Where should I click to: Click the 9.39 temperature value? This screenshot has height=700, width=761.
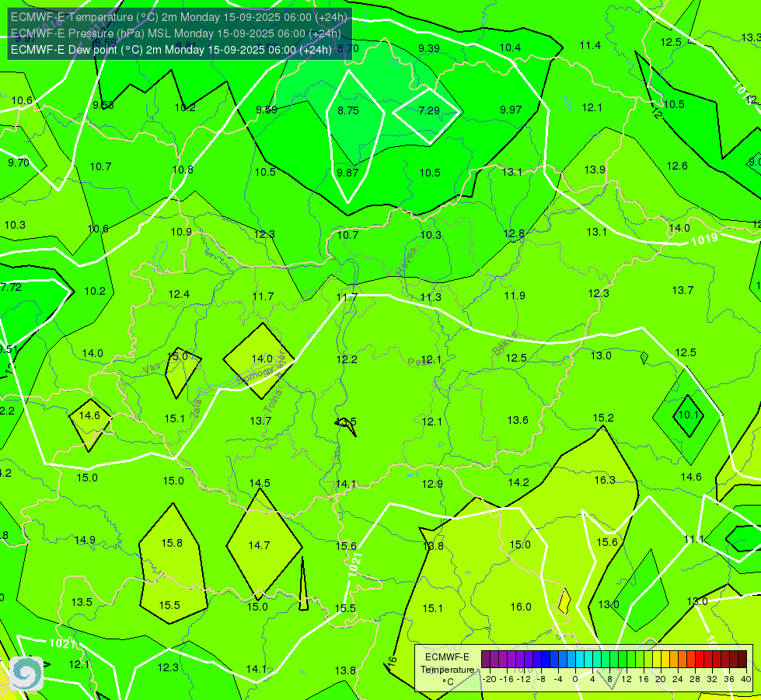[429, 48]
